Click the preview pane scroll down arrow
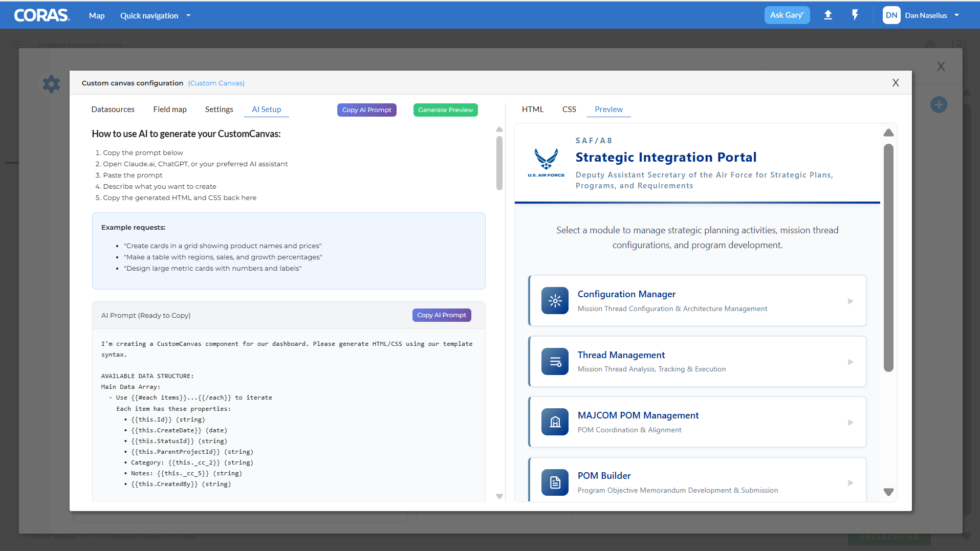This screenshot has height=551, width=980. click(x=889, y=492)
